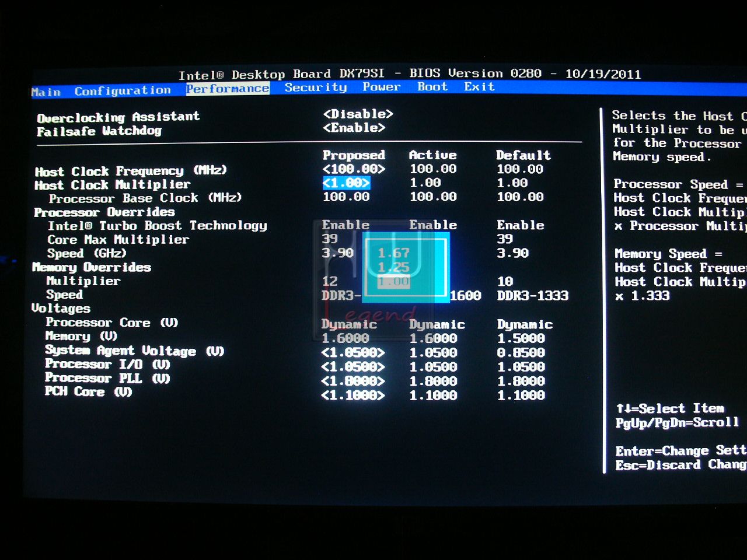The image size is (747, 560).
Task: Open the Main tab
Action: point(46,92)
